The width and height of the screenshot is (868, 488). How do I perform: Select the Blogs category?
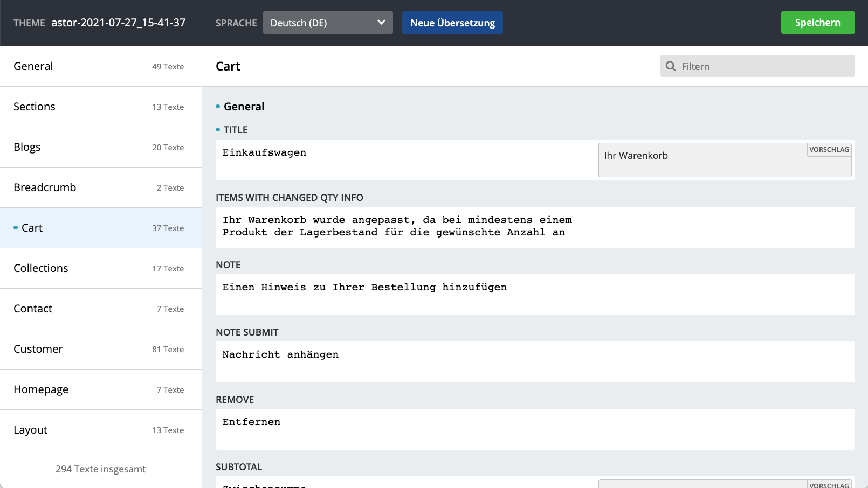coord(101,147)
